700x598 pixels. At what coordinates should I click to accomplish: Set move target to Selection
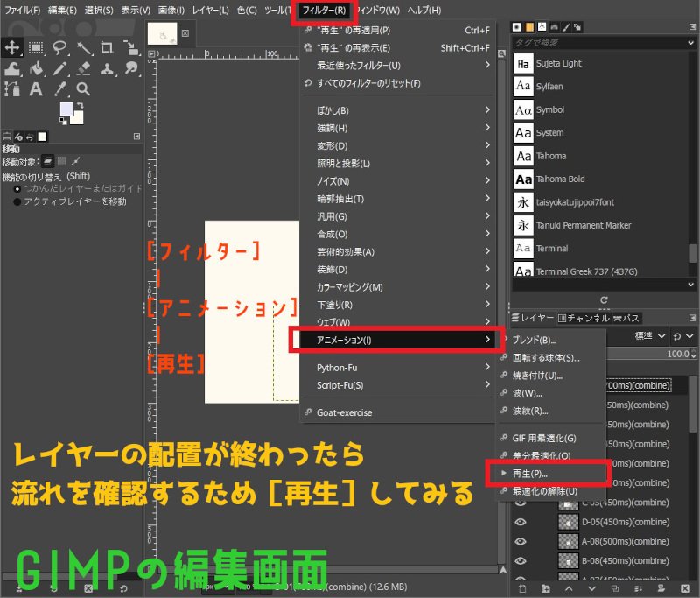pos(61,161)
